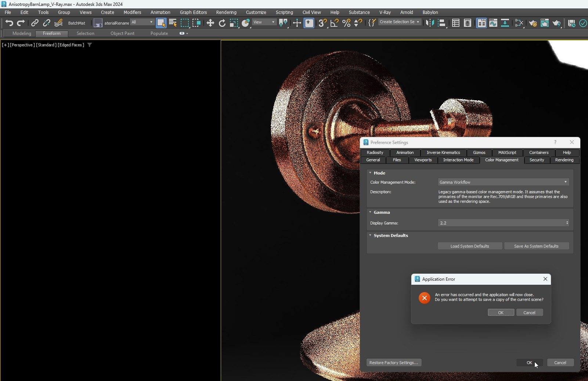Click Rectangular Selection Region icon
This screenshot has width=588, height=381.
(x=185, y=23)
